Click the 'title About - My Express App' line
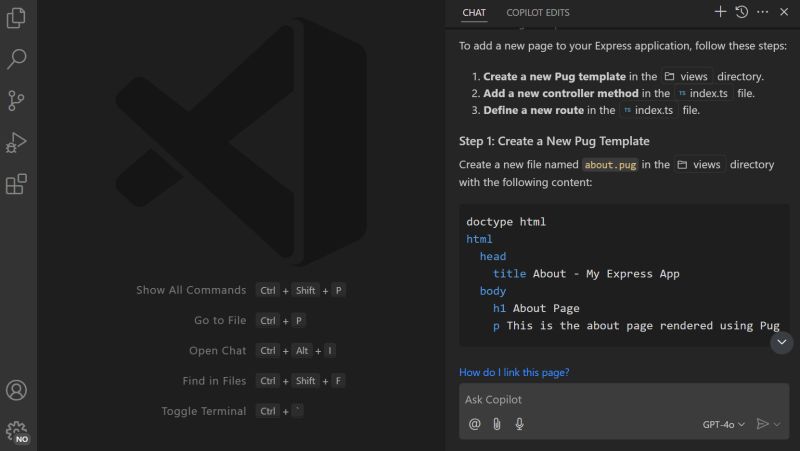The height and width of the screenshot is (451, 800). [586, 274]
